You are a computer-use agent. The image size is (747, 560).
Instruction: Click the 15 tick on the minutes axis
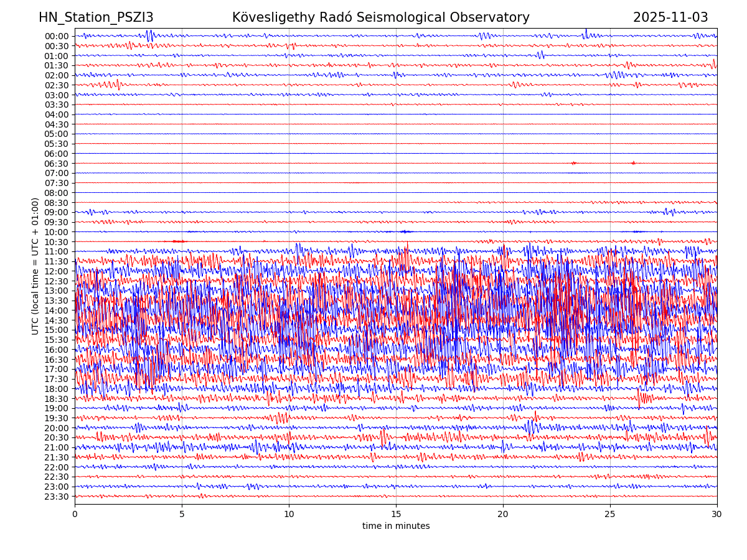396,515
